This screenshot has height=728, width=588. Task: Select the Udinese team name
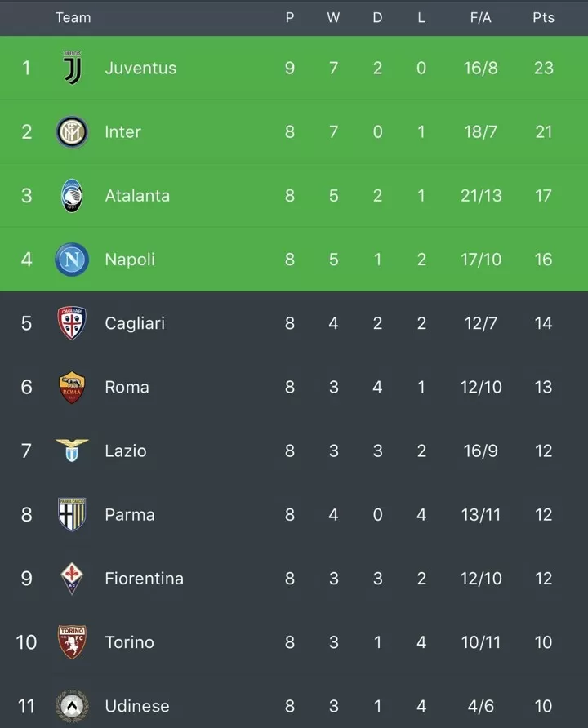click(x=137, y=706)
